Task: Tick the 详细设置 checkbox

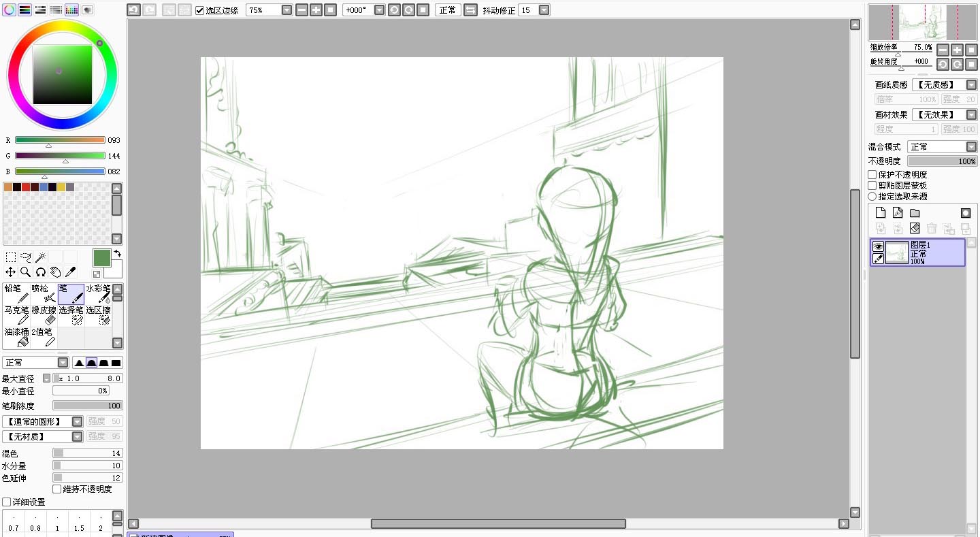Action: point(7,502)
